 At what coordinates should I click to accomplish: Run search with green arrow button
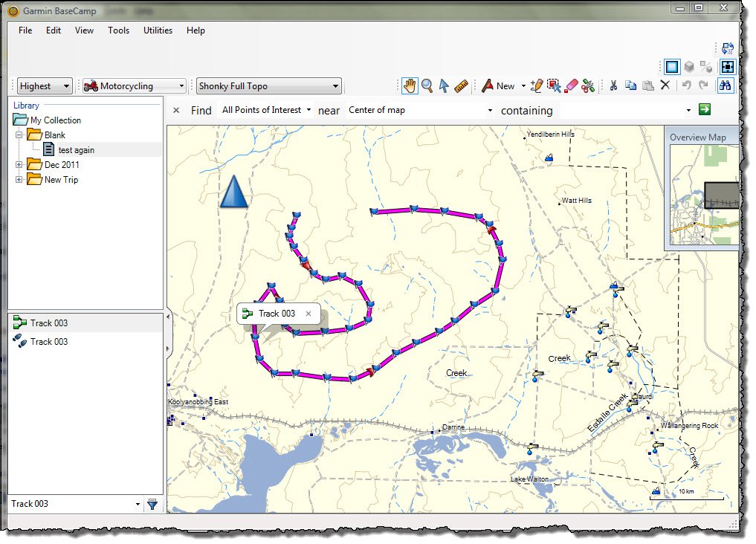(x=705, y=109)
